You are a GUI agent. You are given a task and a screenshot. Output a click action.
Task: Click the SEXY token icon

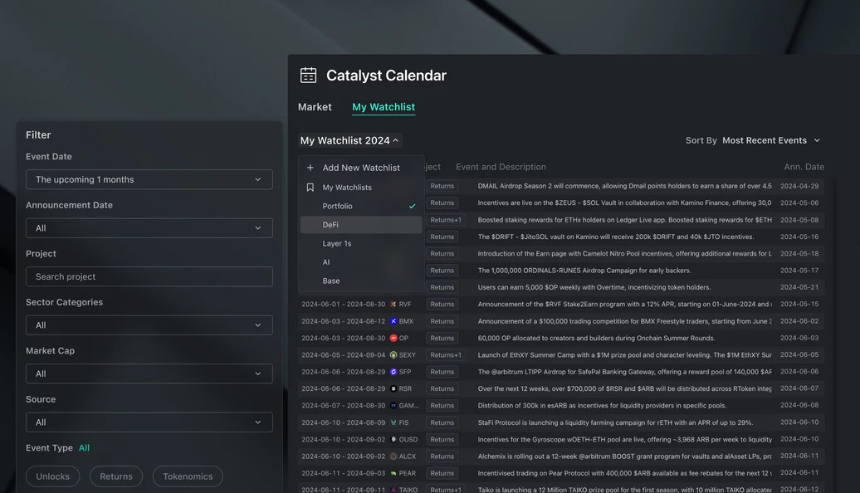coord(393,355)
